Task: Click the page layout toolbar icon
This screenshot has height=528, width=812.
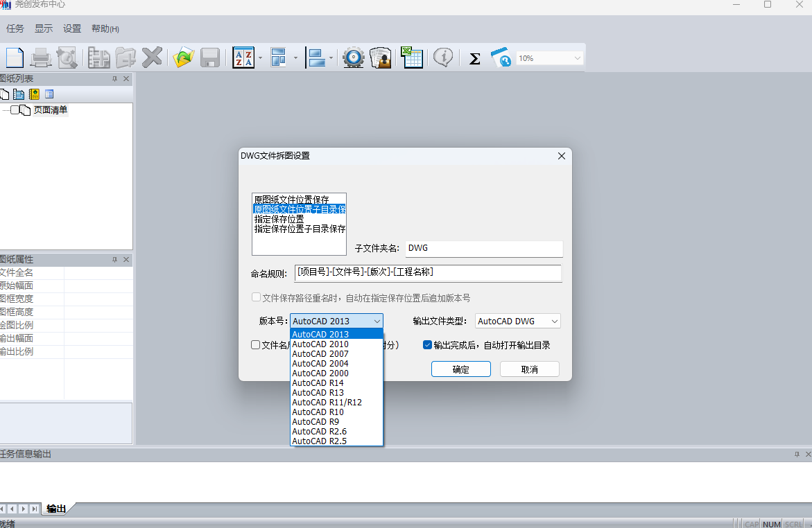Action: [279, 58]
